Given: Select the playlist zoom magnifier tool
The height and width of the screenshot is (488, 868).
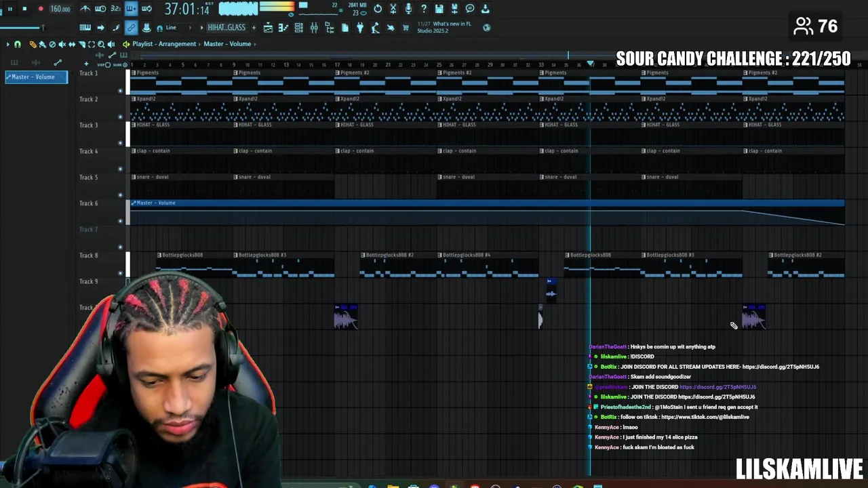Looking at the screenshot, I should (x=102, y=44).
